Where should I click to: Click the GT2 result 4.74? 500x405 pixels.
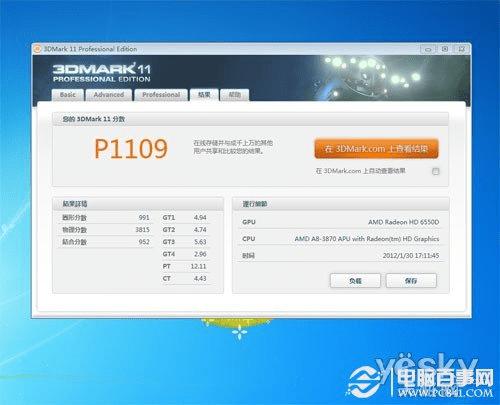point(200,230)
